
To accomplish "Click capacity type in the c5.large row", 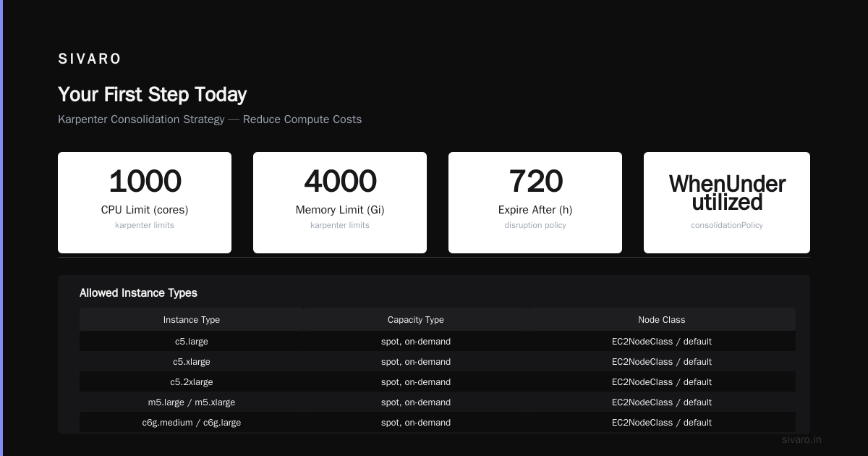I will click(x=416, y=341).
